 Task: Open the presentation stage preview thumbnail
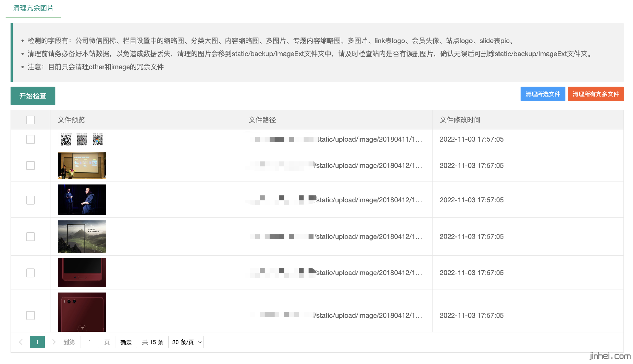82,165
